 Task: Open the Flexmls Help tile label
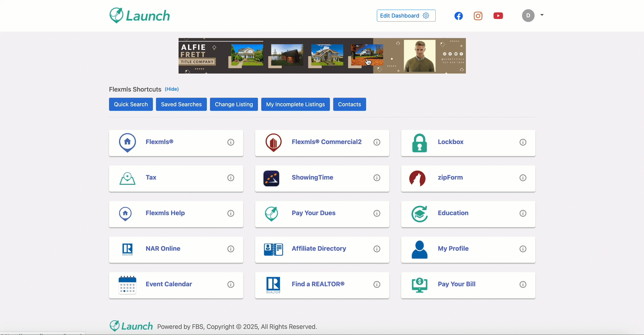coord(165,213)
